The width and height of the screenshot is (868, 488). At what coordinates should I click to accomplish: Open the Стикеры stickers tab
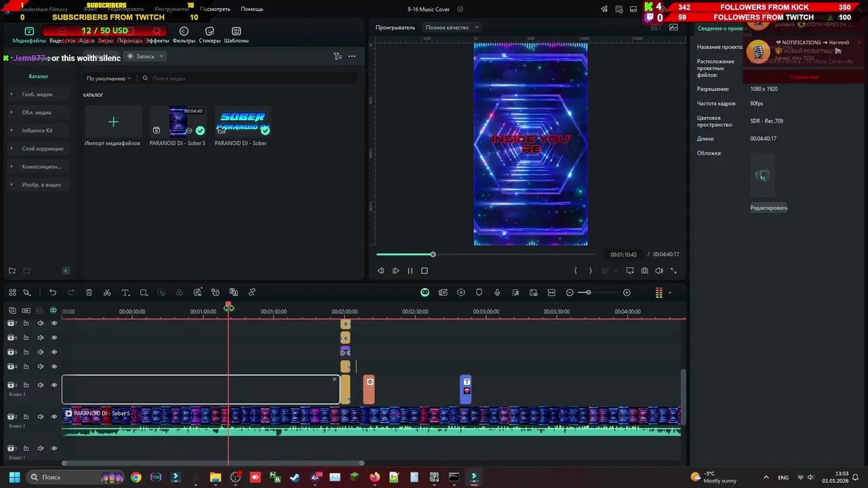(210, 35)
